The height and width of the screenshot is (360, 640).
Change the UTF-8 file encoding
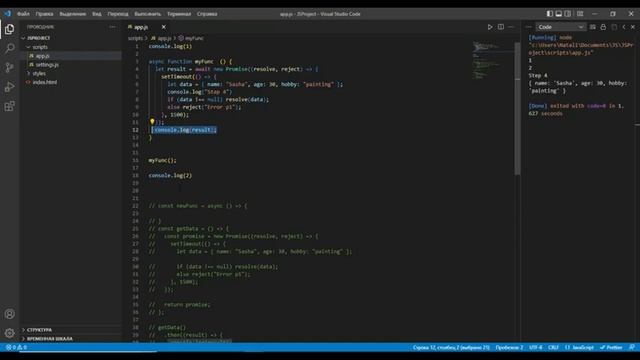point(536,347)
